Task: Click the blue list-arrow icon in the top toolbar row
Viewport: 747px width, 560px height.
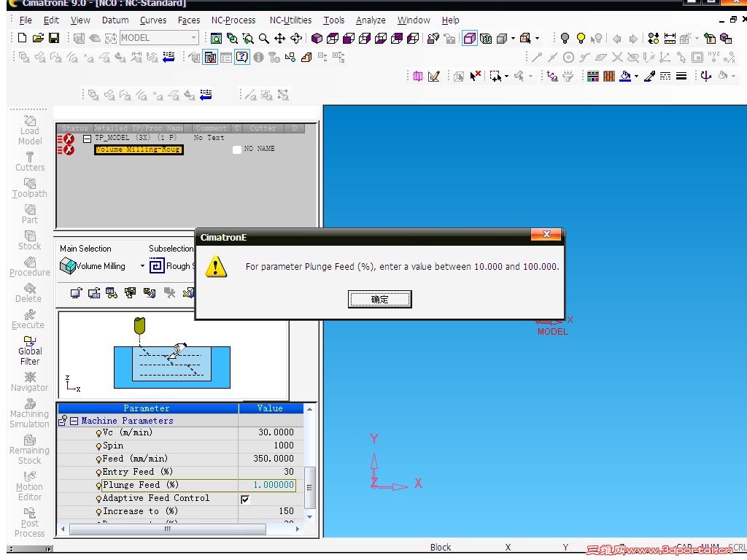Action: (169, 58)
